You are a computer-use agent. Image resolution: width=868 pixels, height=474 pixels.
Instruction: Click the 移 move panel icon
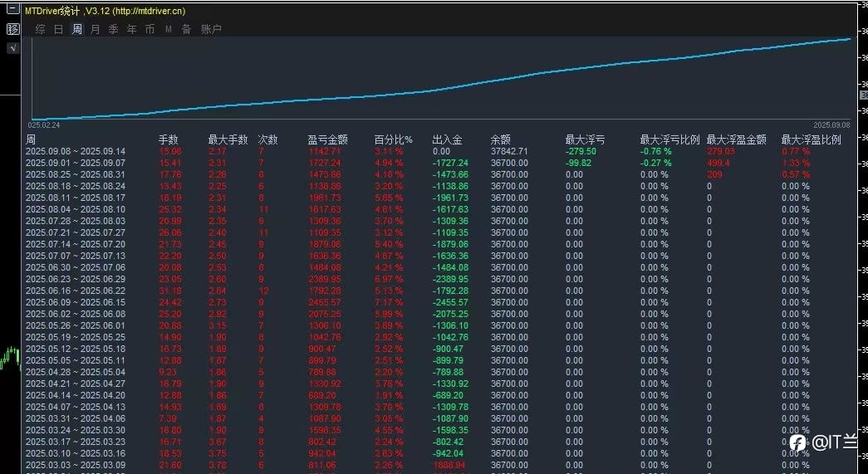(x=12, y=29)
